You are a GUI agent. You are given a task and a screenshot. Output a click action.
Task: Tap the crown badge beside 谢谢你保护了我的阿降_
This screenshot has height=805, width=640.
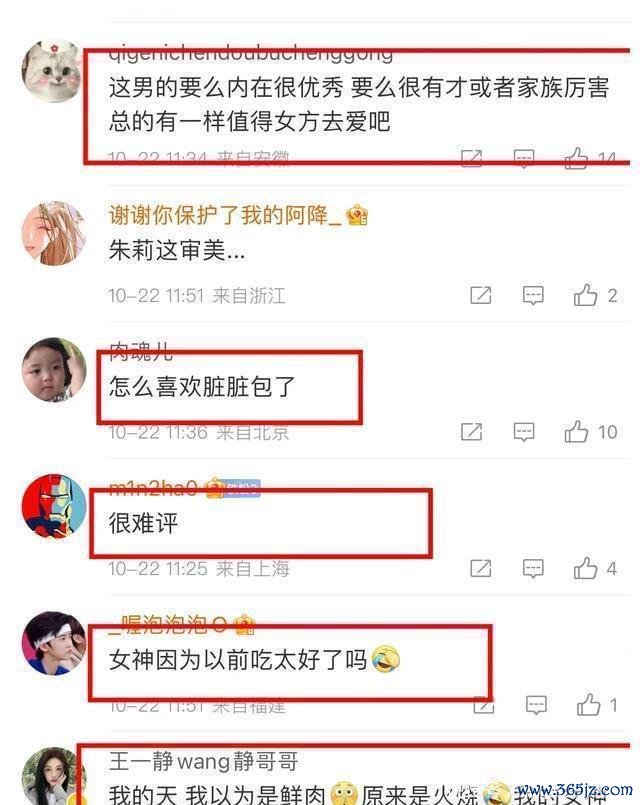click(x=357, y=215)
